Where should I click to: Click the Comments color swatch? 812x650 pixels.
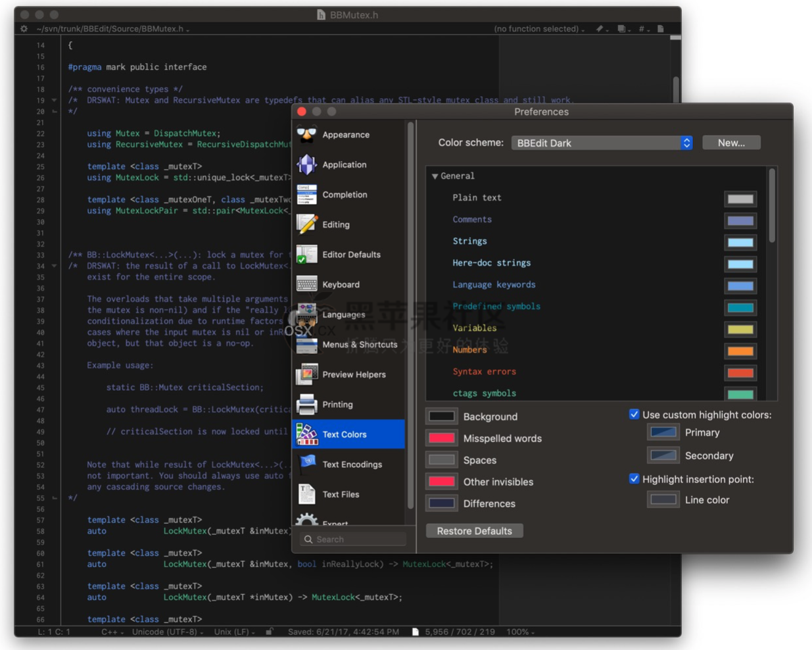pyautogui.click(x=740, y=220)
